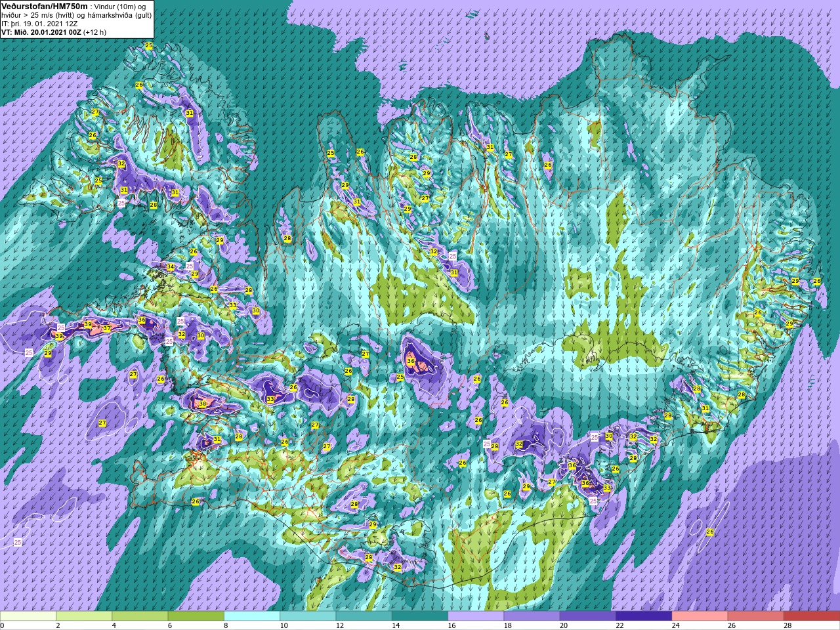Click the '14' tick on the color scale
840x630 pixels.
[x=395, y=625]
